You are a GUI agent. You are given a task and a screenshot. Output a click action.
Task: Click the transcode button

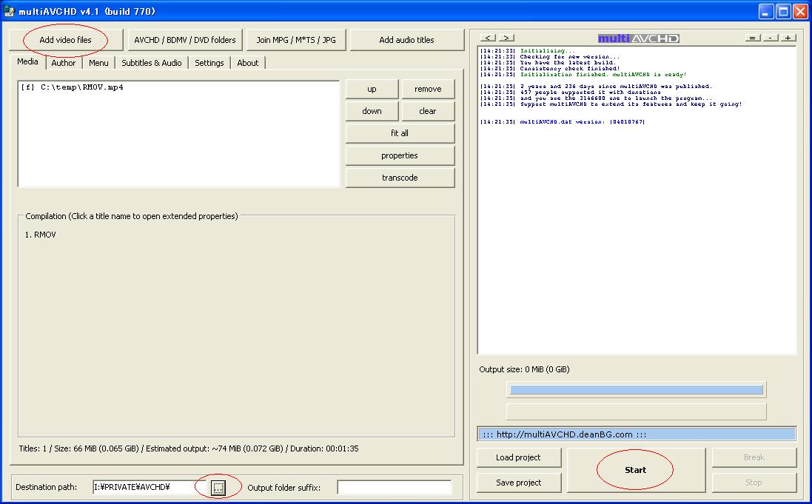tap(400, 178)
